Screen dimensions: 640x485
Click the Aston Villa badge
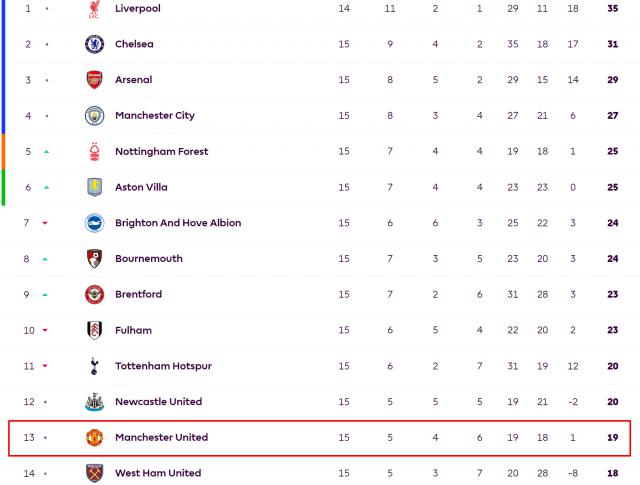pyautogui.click(x=94, y=187)
